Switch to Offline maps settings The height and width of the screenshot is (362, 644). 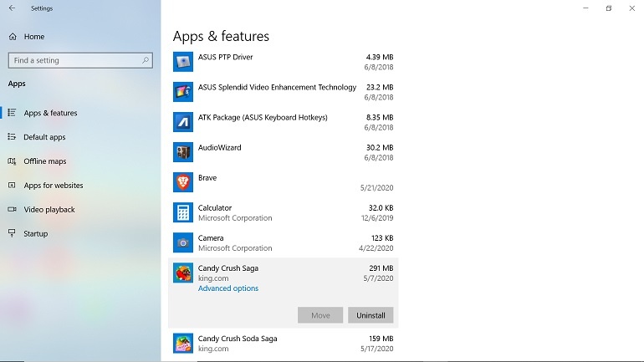pos(44,161)
